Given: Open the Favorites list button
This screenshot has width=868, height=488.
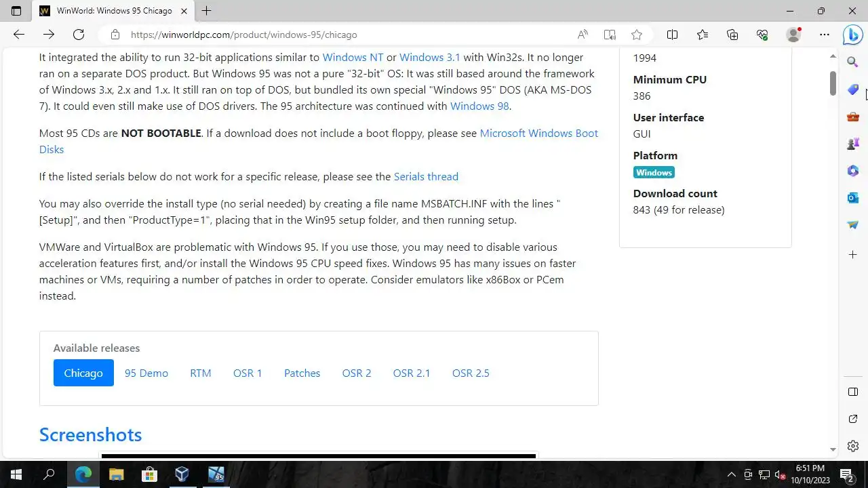Looking at the screenshot, I should (x=702, y=35).
